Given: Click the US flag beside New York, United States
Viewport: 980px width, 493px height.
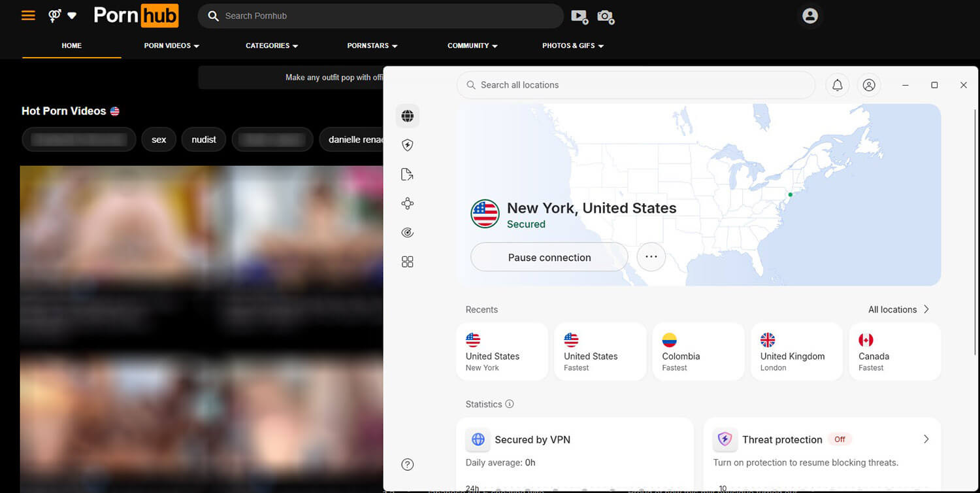Looking at the screenshot, I should pyautogui.click(x=485, y=214).
